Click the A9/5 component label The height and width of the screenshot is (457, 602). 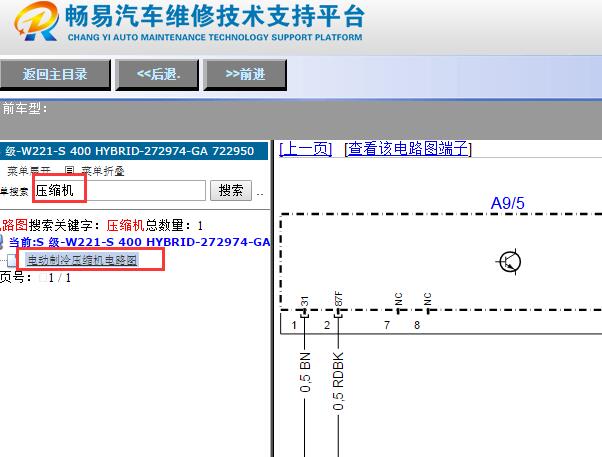508,203
